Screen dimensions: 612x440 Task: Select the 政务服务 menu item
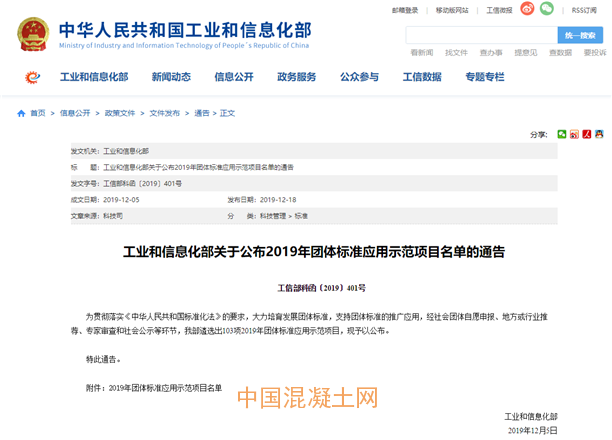coord(296,77)
